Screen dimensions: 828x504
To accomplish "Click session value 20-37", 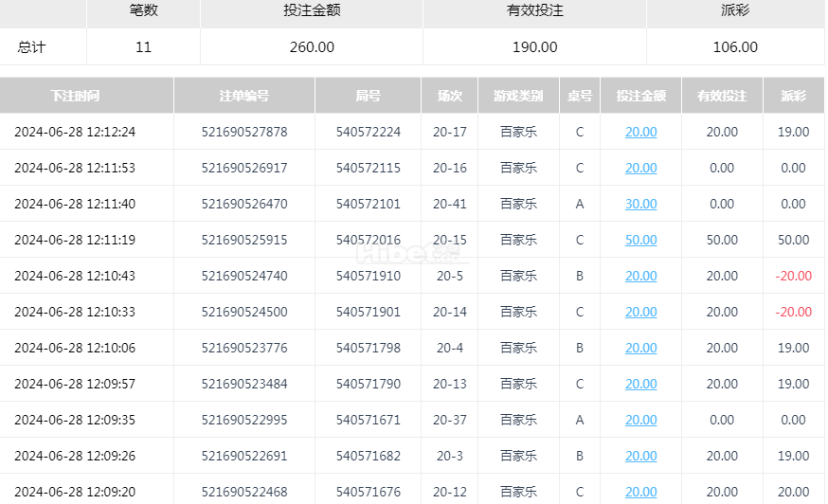I will [x=449, y=420].
